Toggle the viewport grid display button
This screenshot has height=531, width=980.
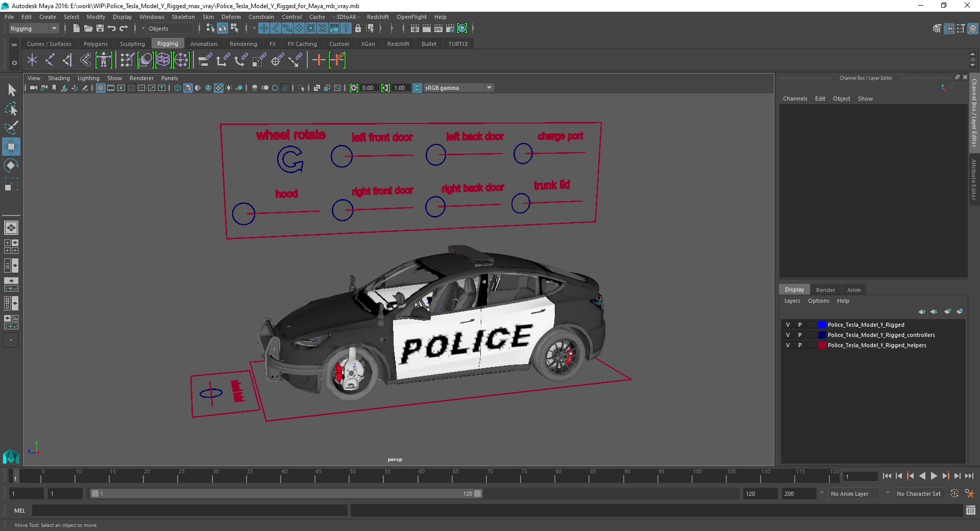(101, 88)
